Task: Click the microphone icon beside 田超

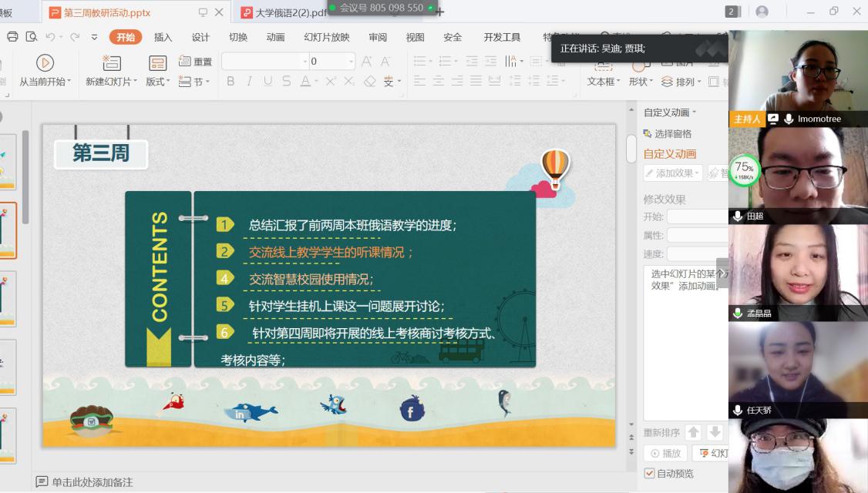Action: [738, 216]
